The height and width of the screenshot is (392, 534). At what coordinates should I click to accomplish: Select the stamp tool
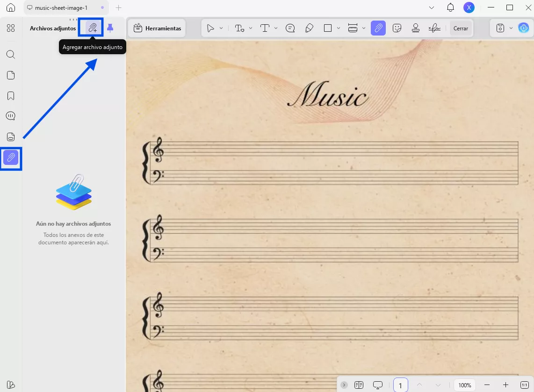coord(416,28)
